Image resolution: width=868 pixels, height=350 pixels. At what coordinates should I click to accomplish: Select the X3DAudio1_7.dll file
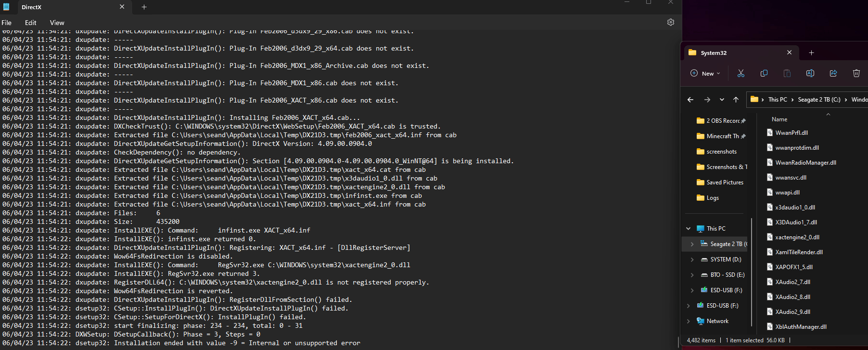pyautogui.click(x=791, y=222)
